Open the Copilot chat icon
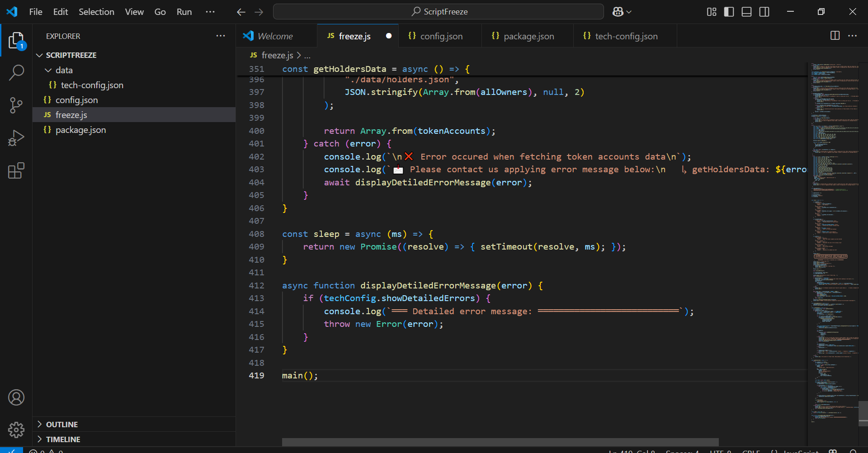 [x=618, y=12]
